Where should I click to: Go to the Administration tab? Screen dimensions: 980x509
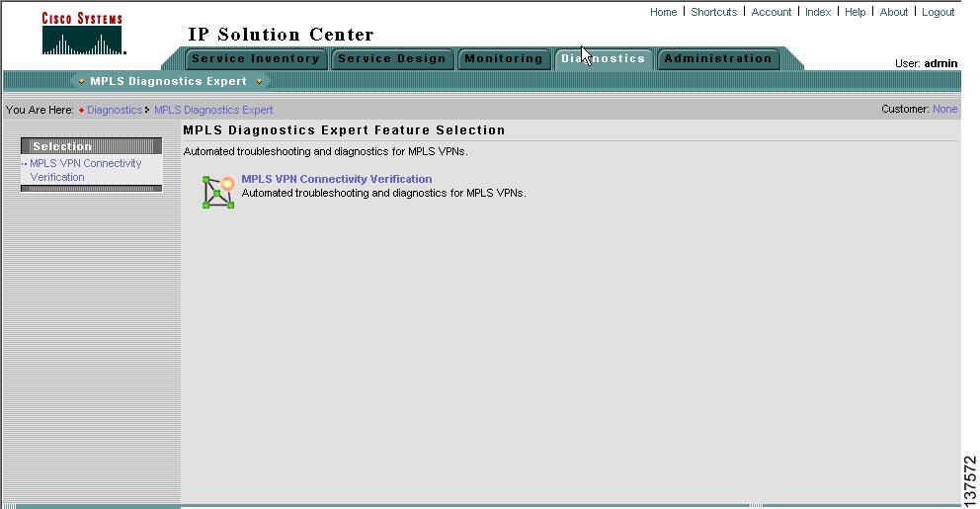coord(718,58)
